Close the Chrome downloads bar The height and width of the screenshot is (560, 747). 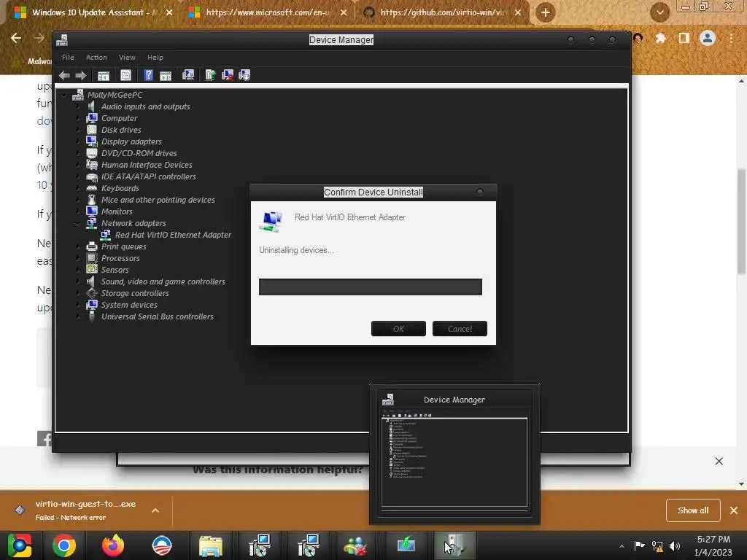pyautogui.click(x=734, y=510)
